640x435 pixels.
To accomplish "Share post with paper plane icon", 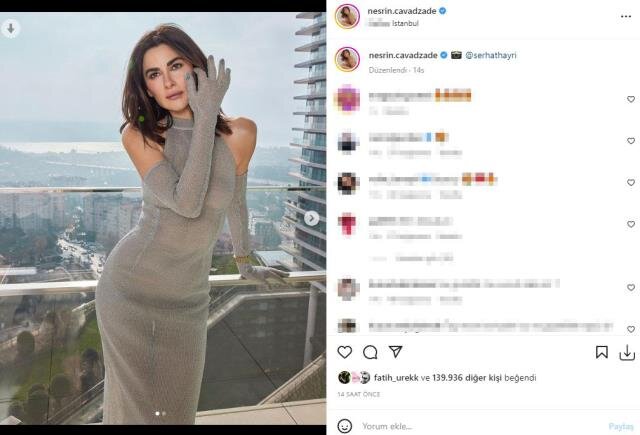I will coord(396,351).
